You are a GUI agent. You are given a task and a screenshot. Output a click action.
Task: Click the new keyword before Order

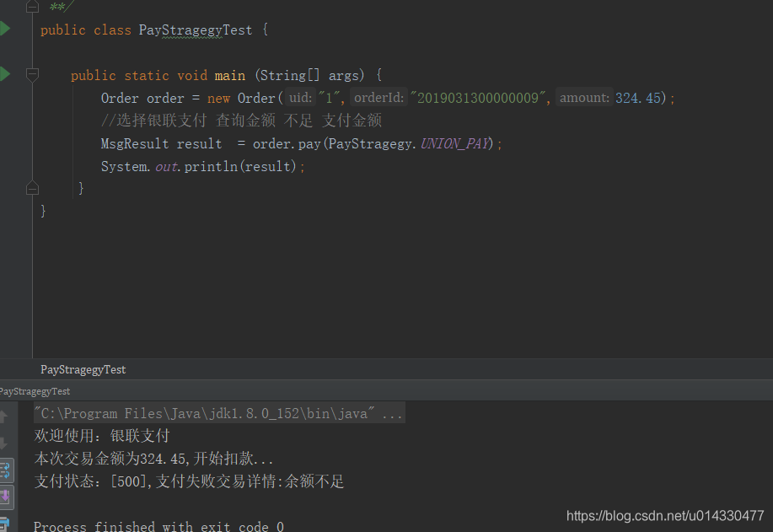(x=218, y=99)
